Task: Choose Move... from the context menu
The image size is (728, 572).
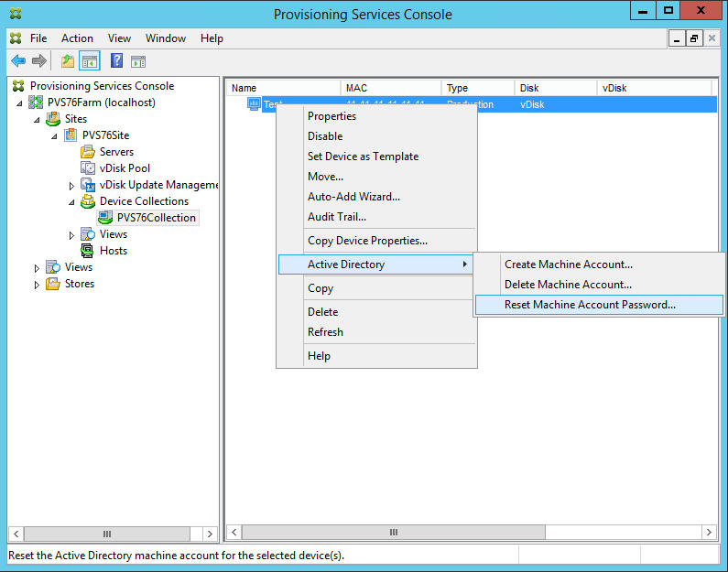Action: (x=377, y=177)
